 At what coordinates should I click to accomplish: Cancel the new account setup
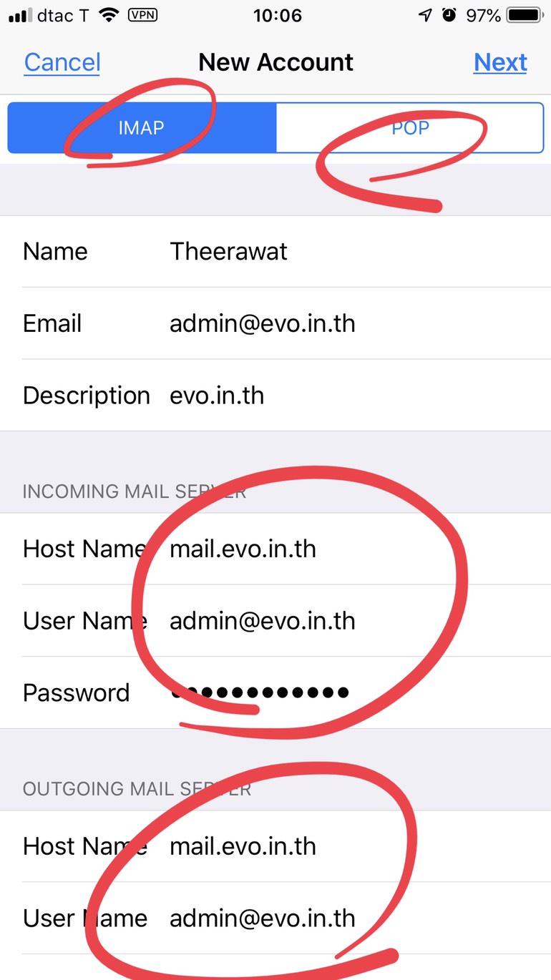click(x=62, y=62)
